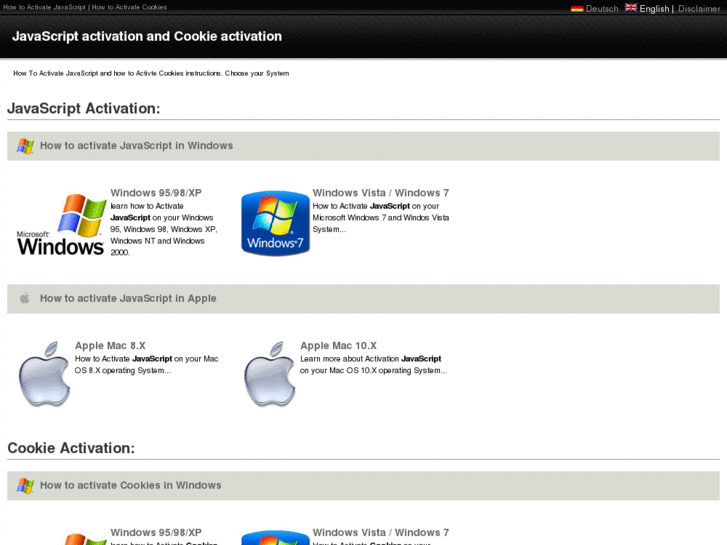Click small Apple icon in Apple section header
This screenshot has width=727, height=545.
pyautogui.click(x=25, y=298)
